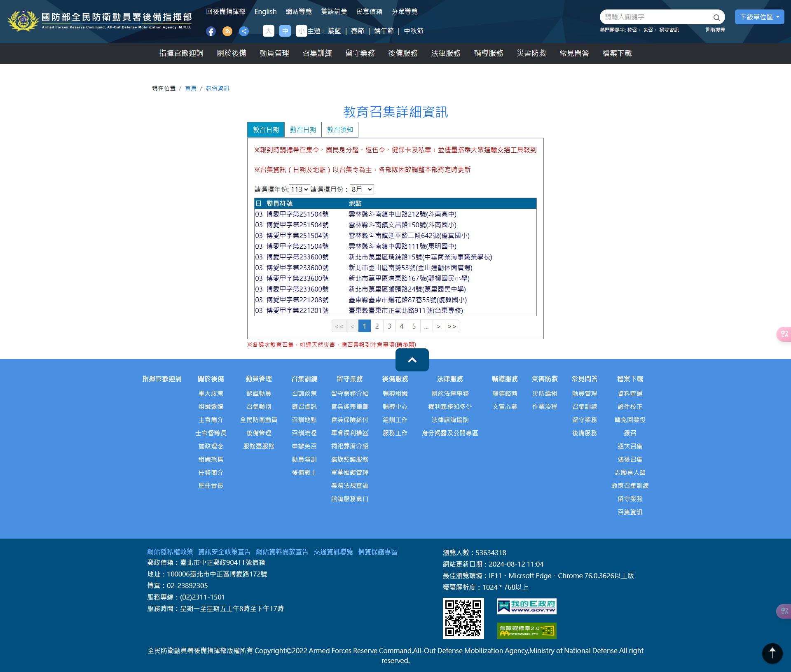Open the year selection dropdown showing 113
The width and height of the screenshot is (791, 672).
click(x=299, y=189)
